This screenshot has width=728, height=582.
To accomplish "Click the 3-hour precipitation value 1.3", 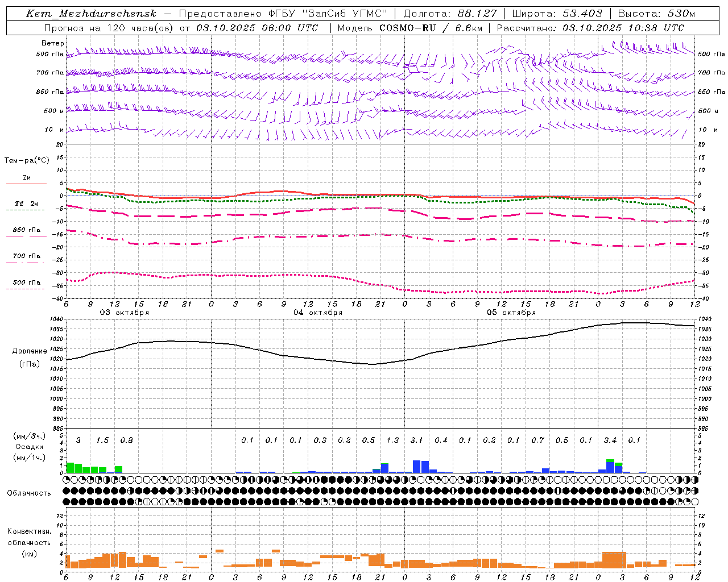I will pos(392,440).
